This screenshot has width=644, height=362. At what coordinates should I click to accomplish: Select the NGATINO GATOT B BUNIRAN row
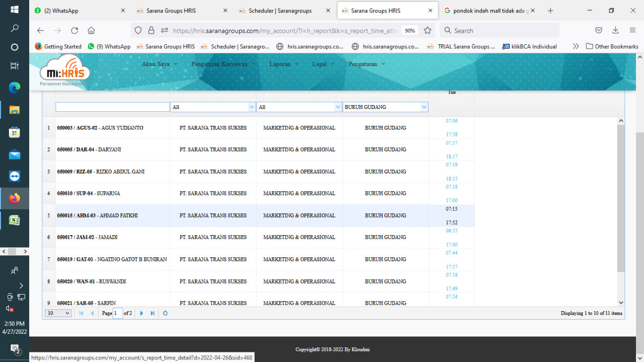pos(258,259)
